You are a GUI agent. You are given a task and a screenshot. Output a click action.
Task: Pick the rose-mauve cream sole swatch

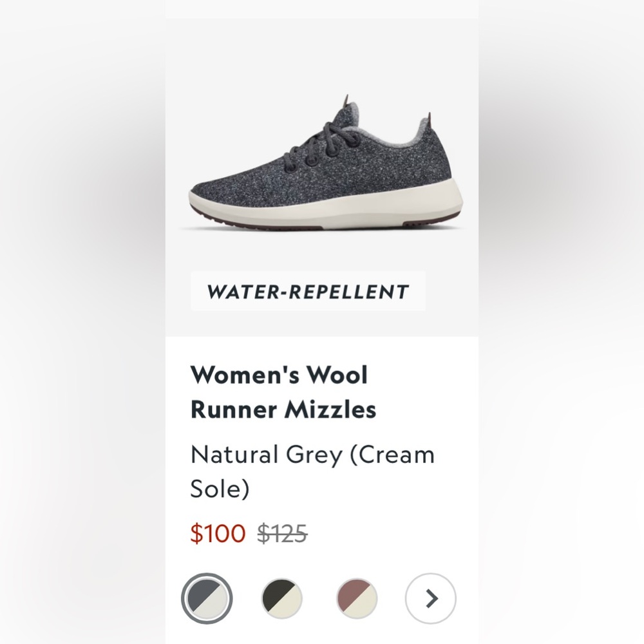click(x=355, y=598)
